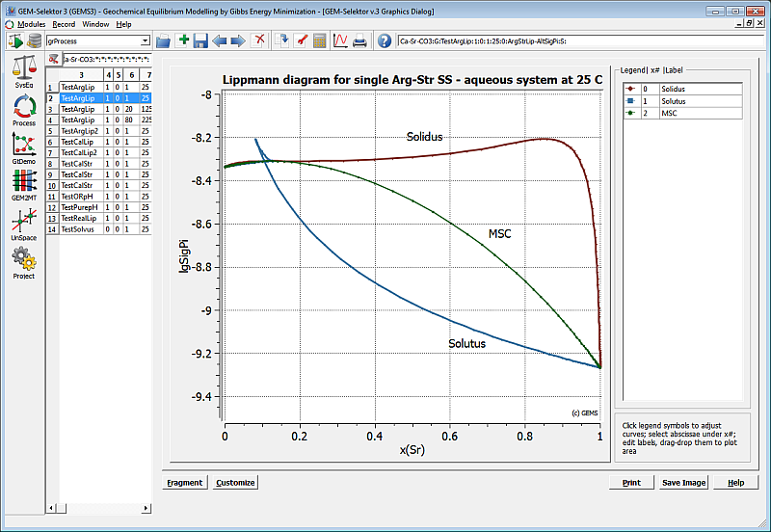Click the Solutus legend symbol
Image resolution: width=771 pixels, height=532 pixels.
631,101
